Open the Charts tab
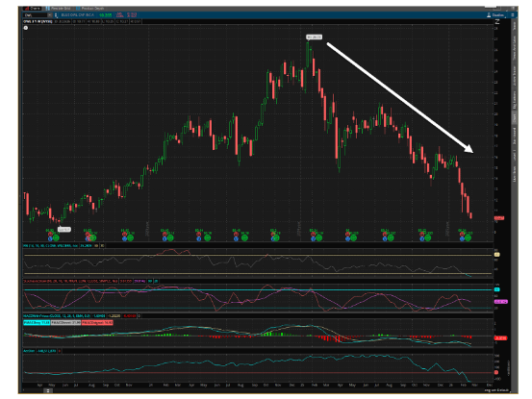Viewport: 532px width, 399px height. (33, 8)
